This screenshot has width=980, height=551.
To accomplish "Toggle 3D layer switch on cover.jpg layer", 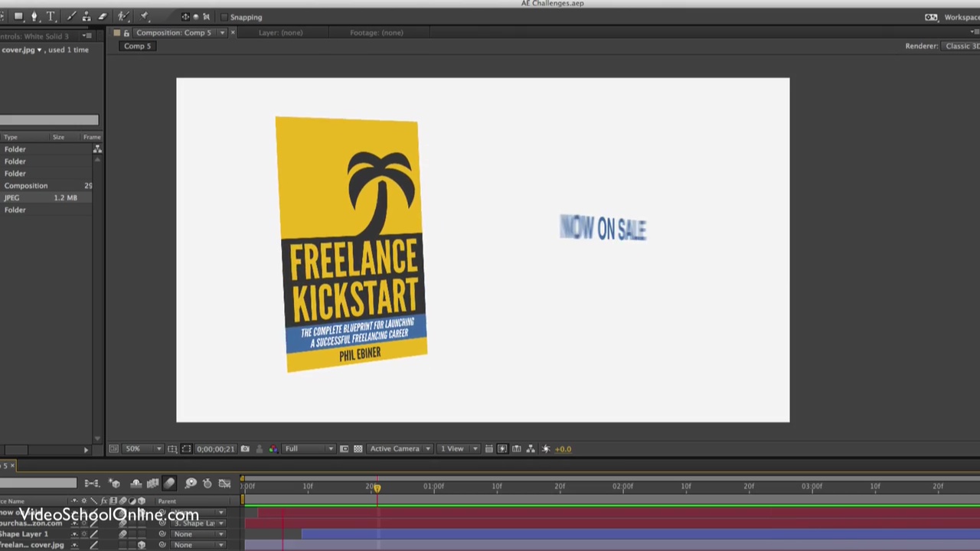I will 141,545.
